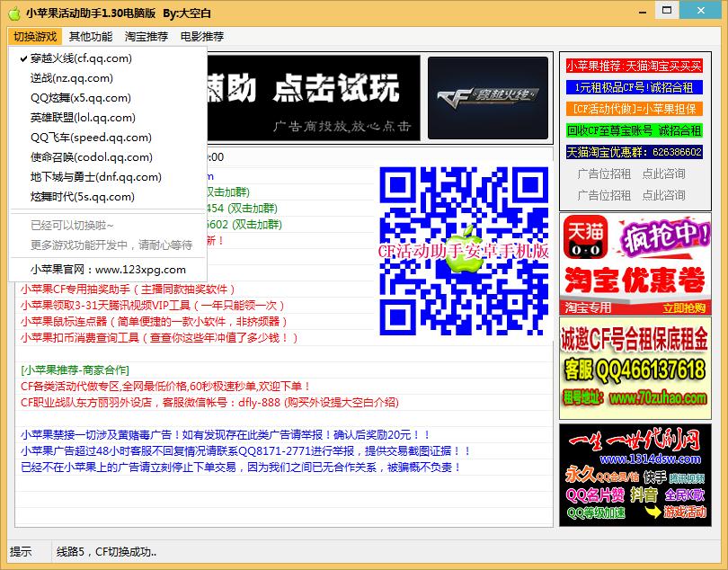This screenshot has height=570, width=728.
Task: Click the blue QR code image
Action: pyautogui.click(x=464, y=251)
